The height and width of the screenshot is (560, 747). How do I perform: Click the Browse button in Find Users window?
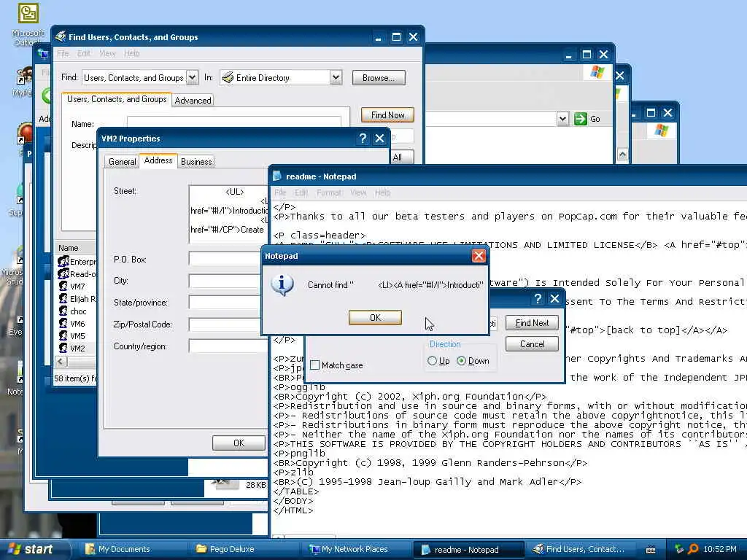(379, 77)
